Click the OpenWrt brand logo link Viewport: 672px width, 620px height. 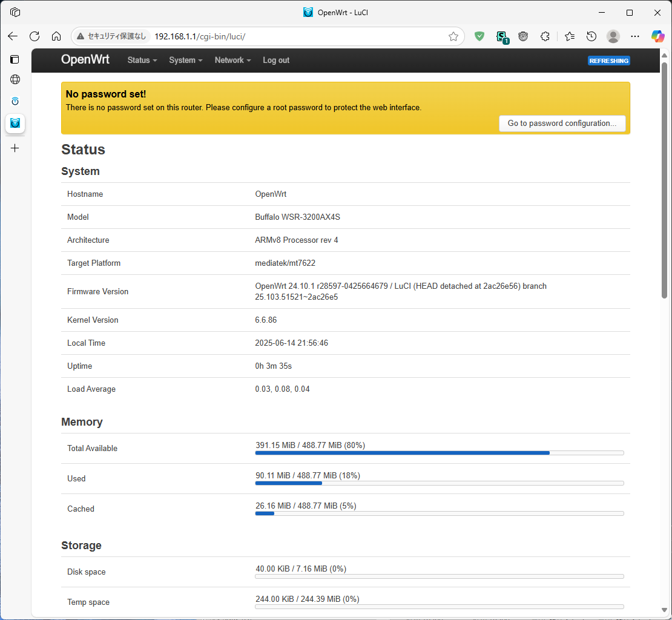tap(85, 59)
